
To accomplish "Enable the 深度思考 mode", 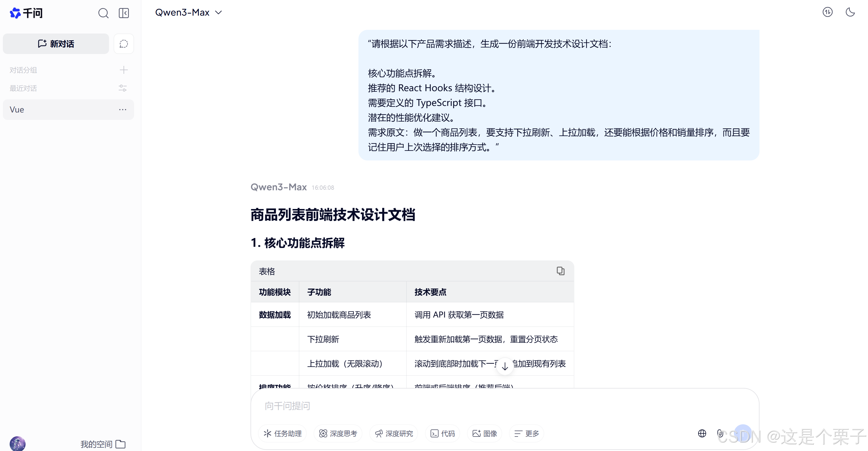I will [338, 433].
